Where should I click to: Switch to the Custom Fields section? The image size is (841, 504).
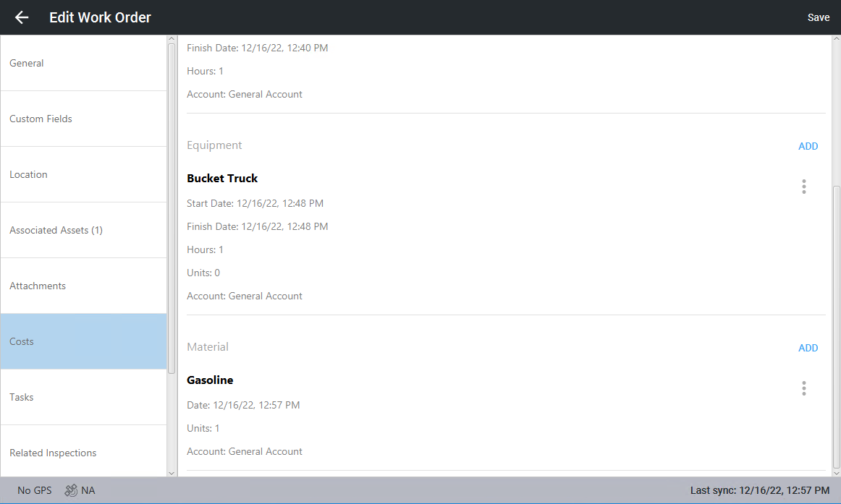83,119
